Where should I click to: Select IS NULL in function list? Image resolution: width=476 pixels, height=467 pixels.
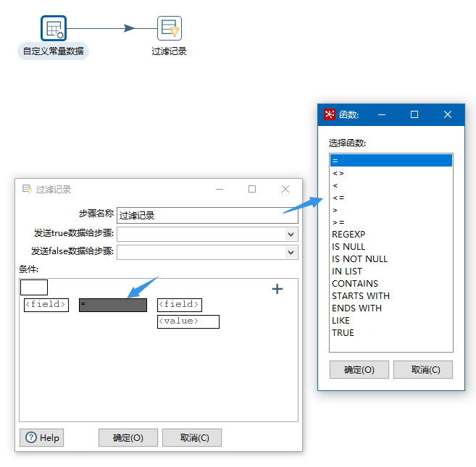[391, 247]
